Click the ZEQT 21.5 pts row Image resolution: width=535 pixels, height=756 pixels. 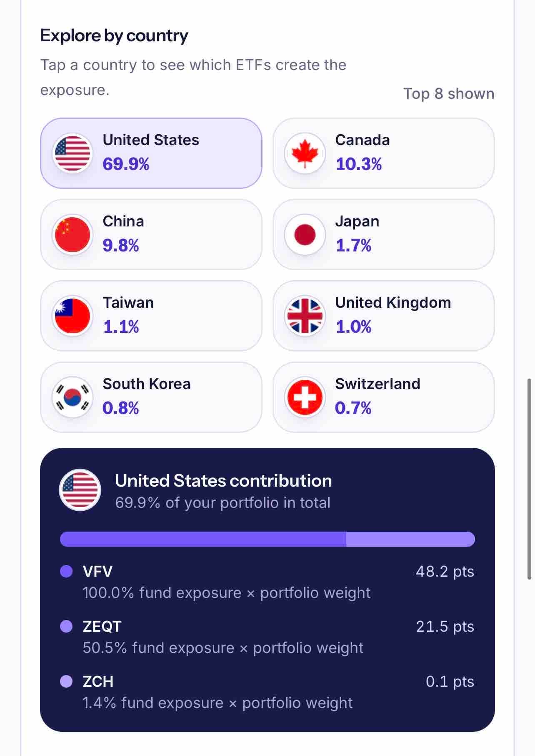click(x=267, y=637)
